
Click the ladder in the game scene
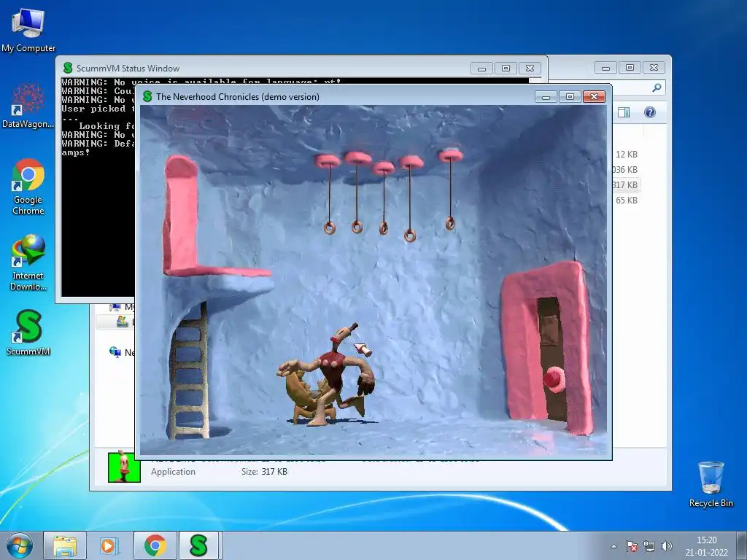point(189,371)
